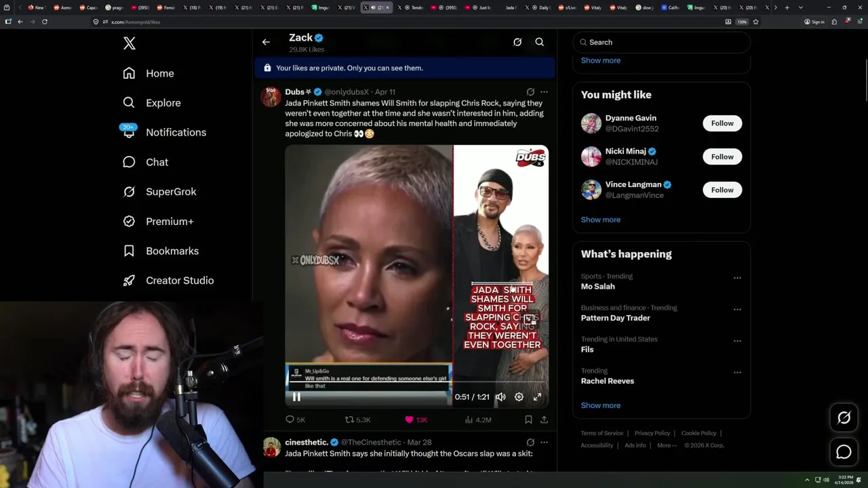Screen dimensions: 868x488
Task: Open Nicki Minaj's profile picture
Action: tap(591, 157)
